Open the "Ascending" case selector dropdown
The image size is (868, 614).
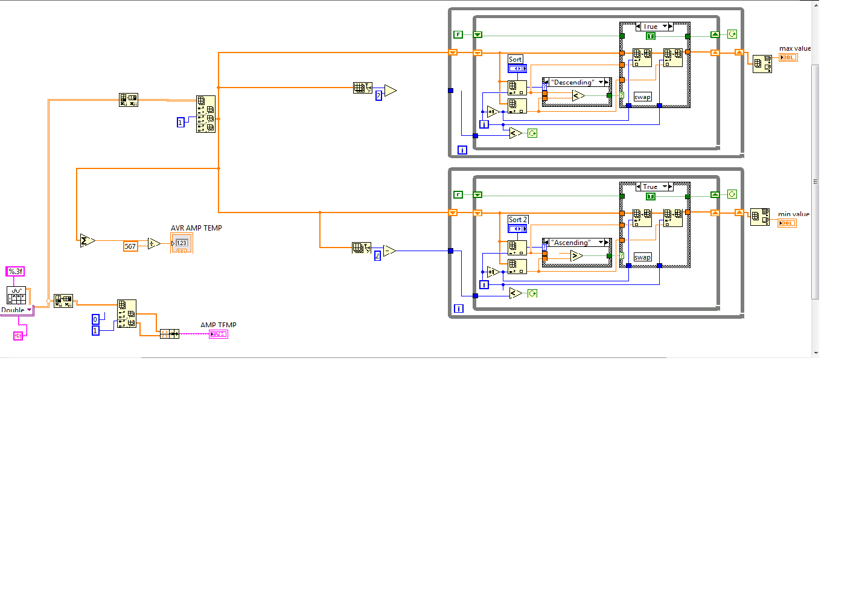click(601, 243)
